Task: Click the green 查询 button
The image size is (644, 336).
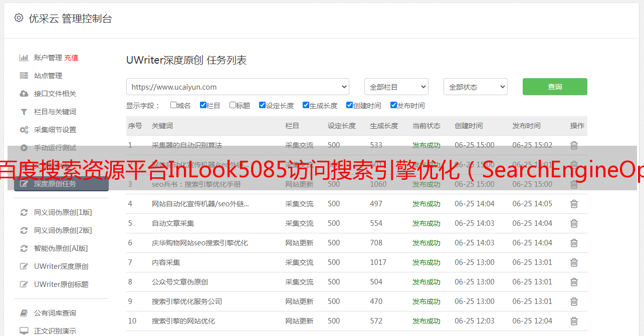Action: tap(555, 87)
